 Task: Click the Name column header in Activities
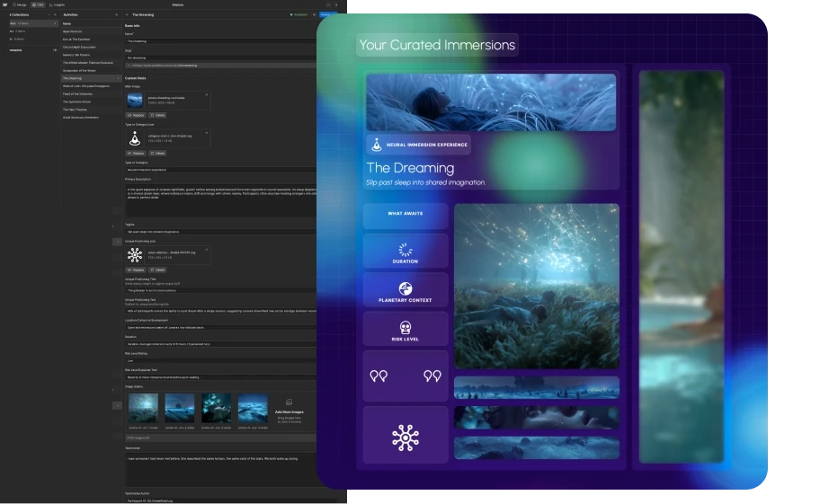click(x=67, y=23)
